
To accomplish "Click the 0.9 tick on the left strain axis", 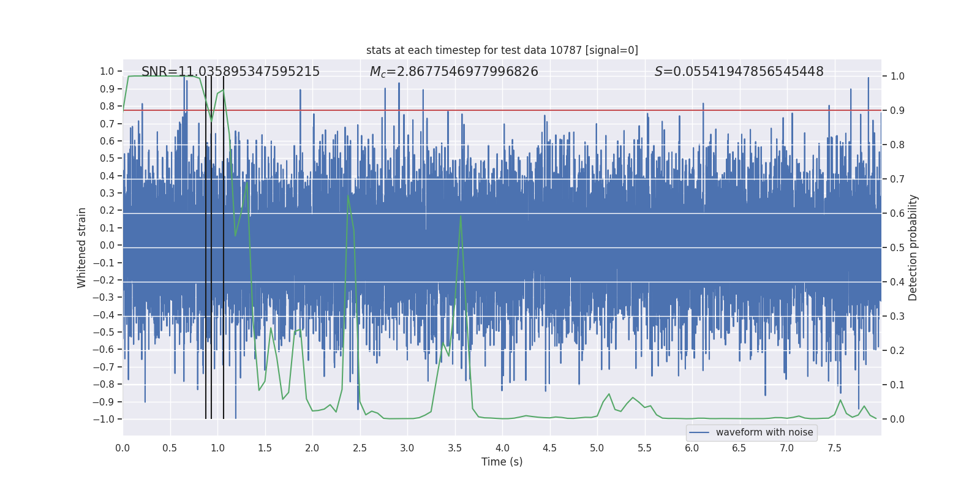I will 107,89.
